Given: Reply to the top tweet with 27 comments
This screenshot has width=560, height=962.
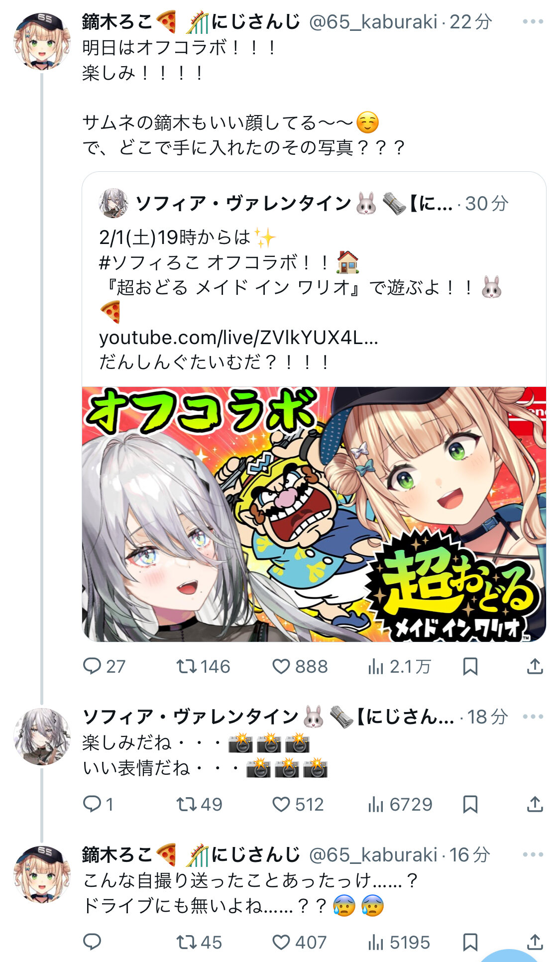Looking at the screenshot, I should [x=104, y=666].
